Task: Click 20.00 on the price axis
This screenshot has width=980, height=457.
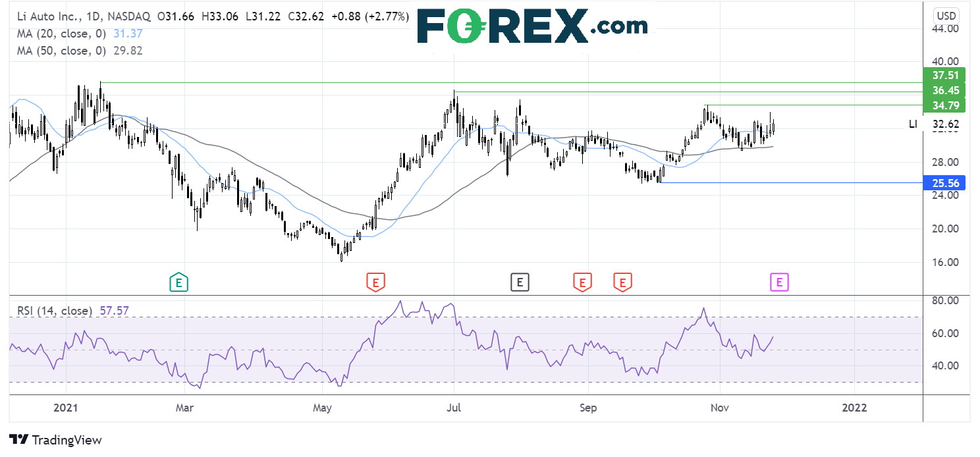Action: (x=945, y=228)
